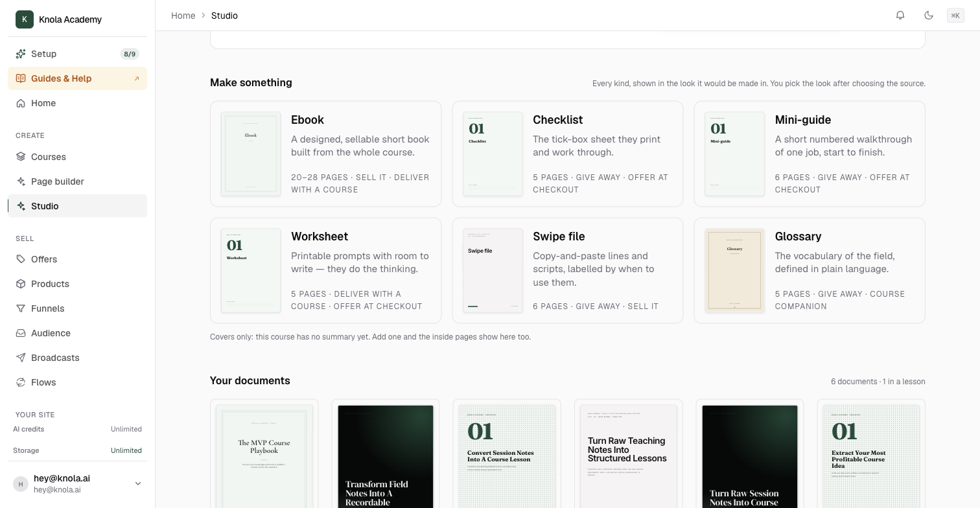The height and width of the screenshot is (508, 980).
Task: Click the Courses stack icon
Action: 21,157
